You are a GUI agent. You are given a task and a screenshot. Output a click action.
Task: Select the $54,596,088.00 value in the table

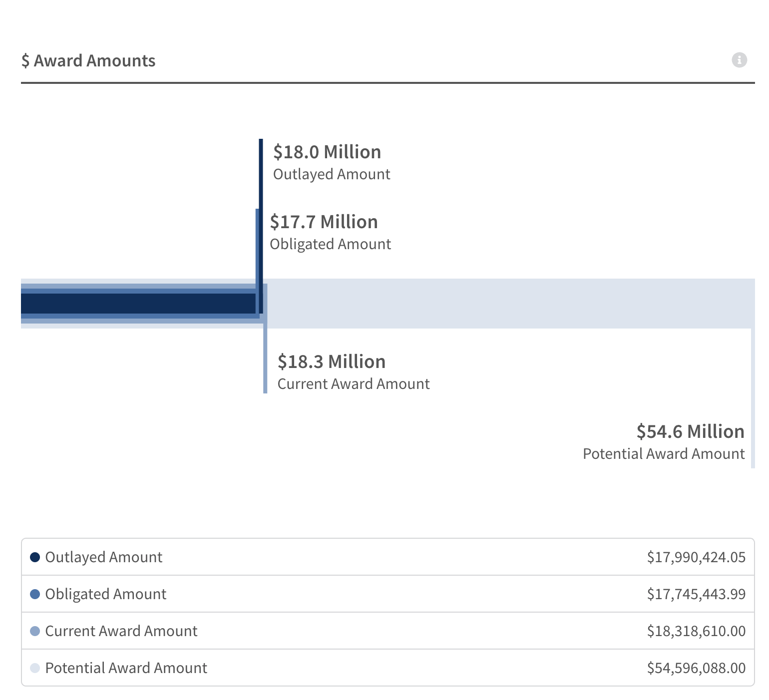[696, 668]
